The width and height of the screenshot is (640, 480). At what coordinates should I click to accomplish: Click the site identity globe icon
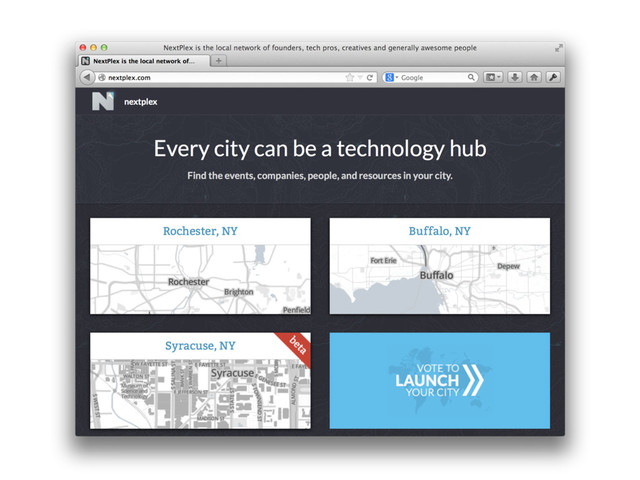[x=102, y=77]
